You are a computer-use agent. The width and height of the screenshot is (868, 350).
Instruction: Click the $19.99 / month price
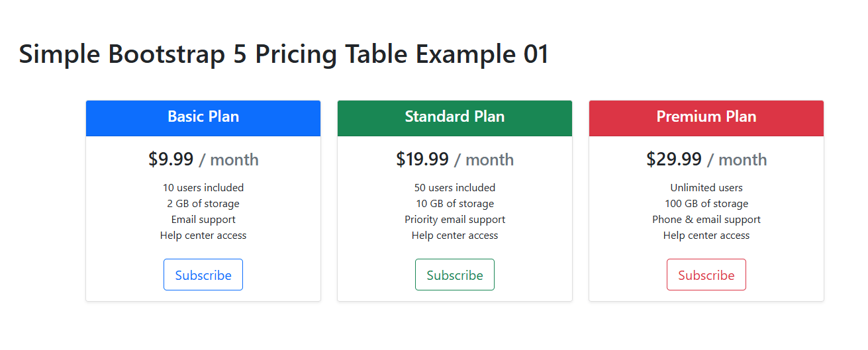pos(455,159)
